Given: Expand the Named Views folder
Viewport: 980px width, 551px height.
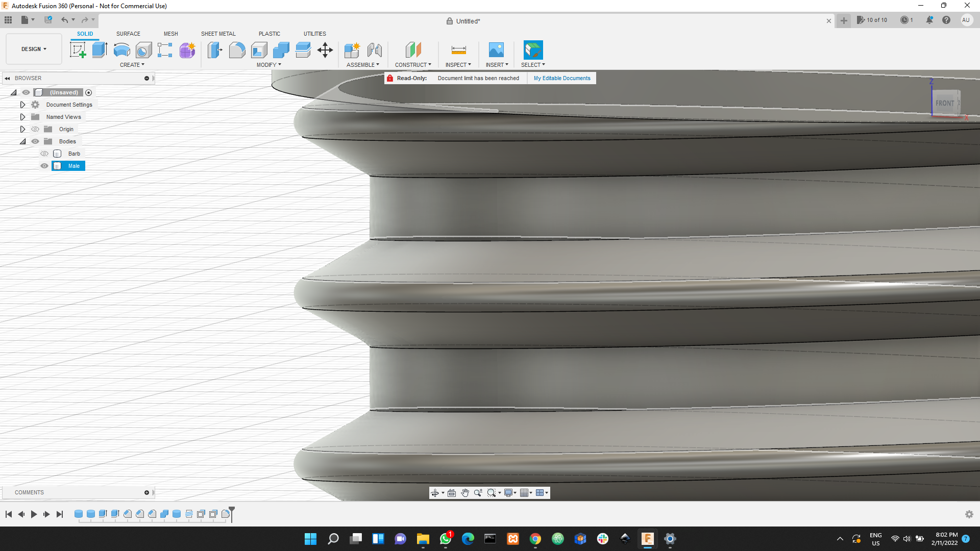Looking at the screenshot, I should point(22,117).
